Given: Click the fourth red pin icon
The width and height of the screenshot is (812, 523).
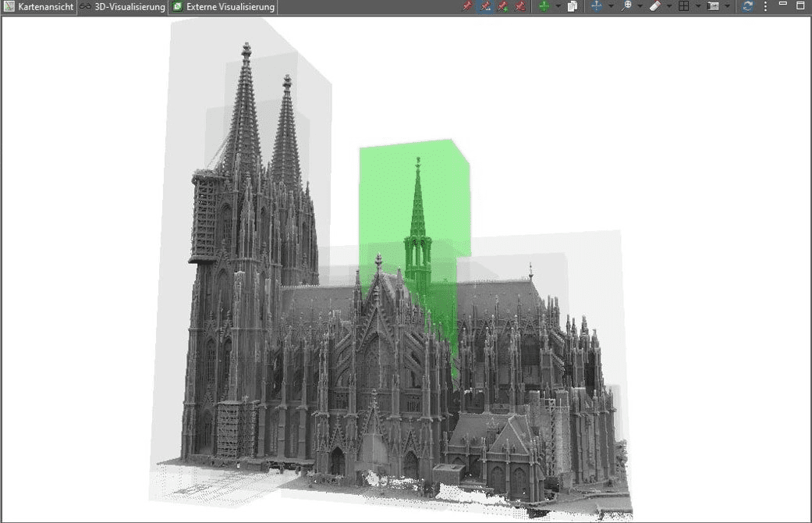Looking at the screenshot, I should (520, 6).
